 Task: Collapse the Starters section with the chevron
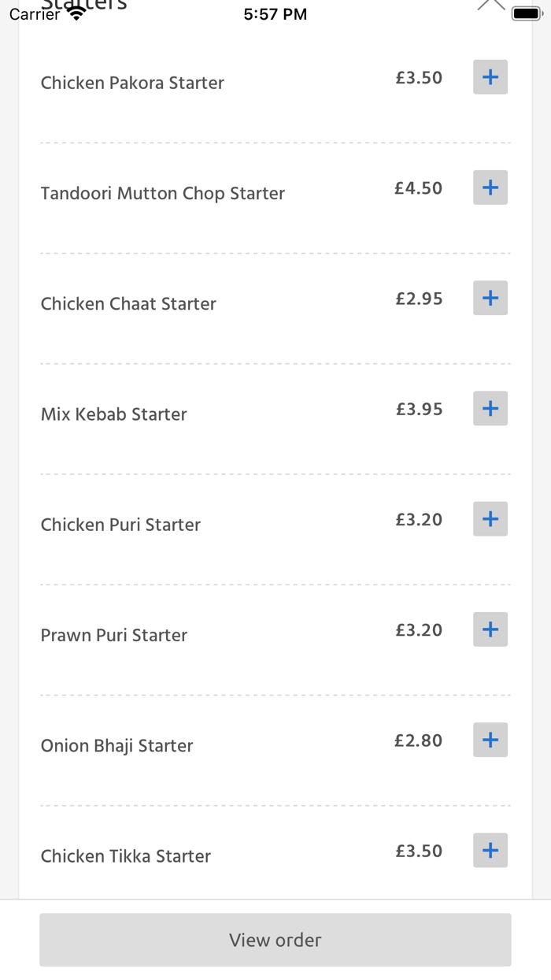[x=491, y=5]
